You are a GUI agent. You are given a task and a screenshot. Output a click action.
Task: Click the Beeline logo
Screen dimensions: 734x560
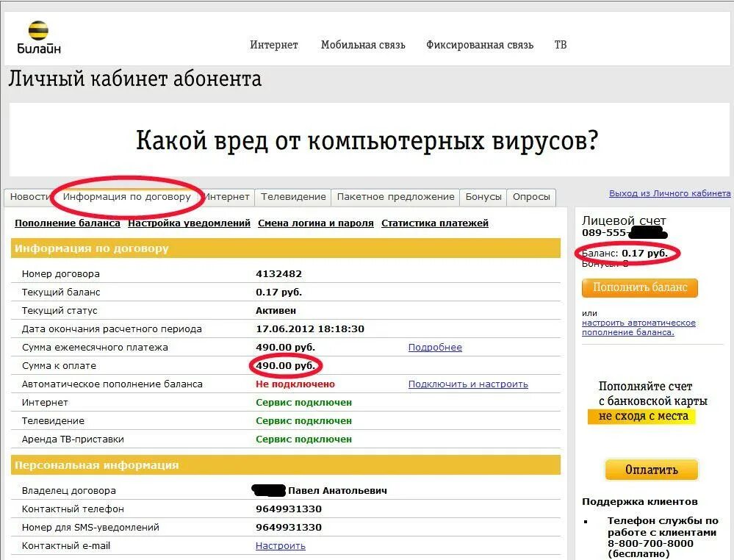39,37
